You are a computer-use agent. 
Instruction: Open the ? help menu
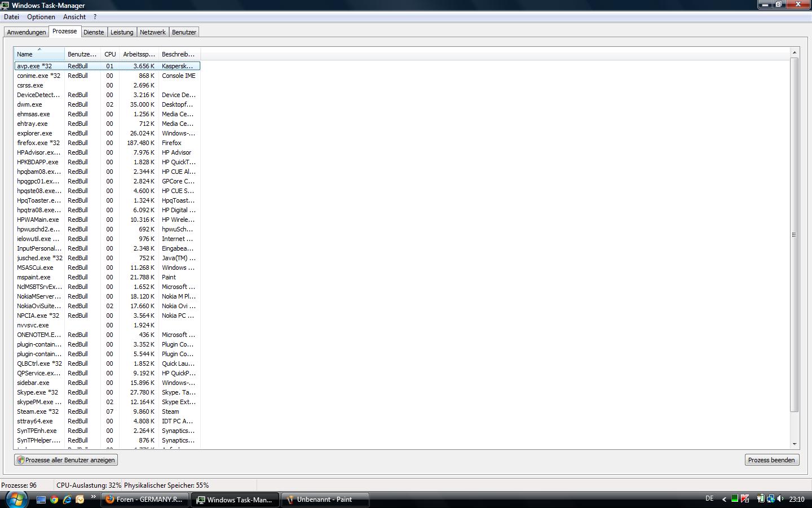coord(95,17)
